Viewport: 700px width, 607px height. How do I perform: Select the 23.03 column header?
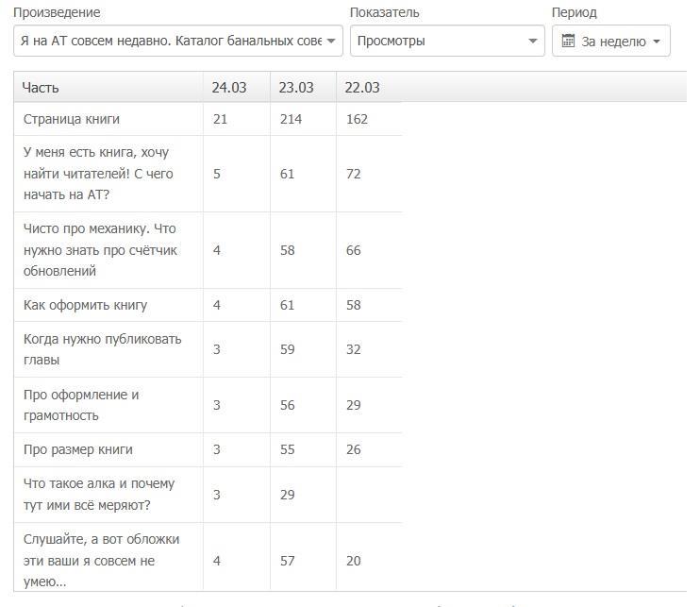tap(296, 88)
